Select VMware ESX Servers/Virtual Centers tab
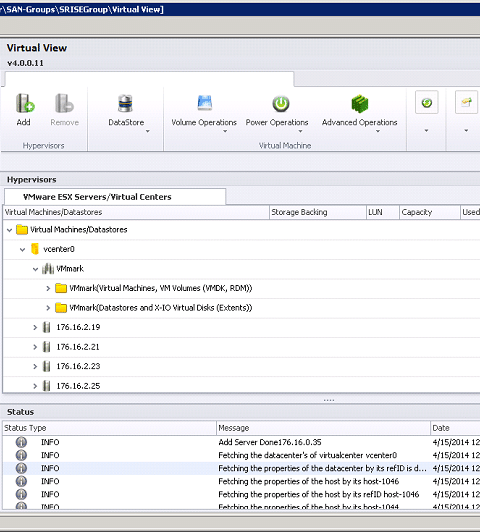Image resolution: width=480 pixels, height=532 pixels. pyautogui.click(x=115, y=197)
